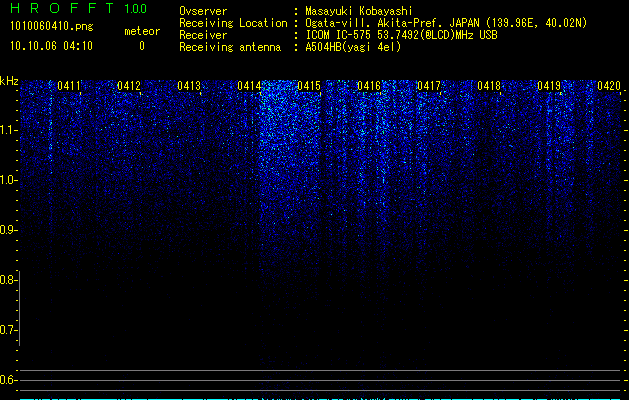
Task: Click the 0419 time marker
Action: click(549, 86)
